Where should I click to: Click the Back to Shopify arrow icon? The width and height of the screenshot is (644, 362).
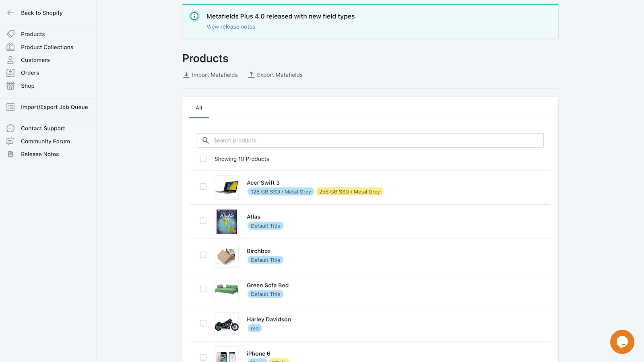click(10, 13)
